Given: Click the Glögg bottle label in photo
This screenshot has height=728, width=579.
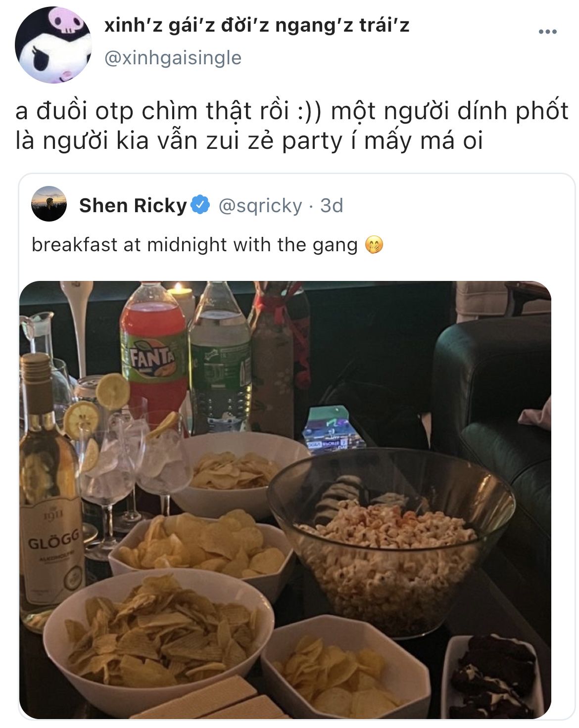Looking at the screenshot, I should [x=52, y=549].
